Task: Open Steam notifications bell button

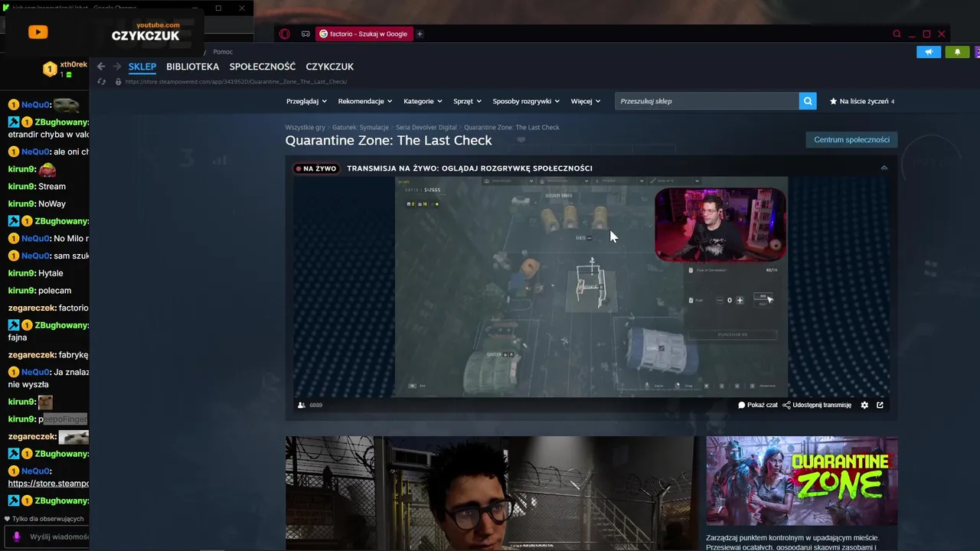Action: click(957, 52)
